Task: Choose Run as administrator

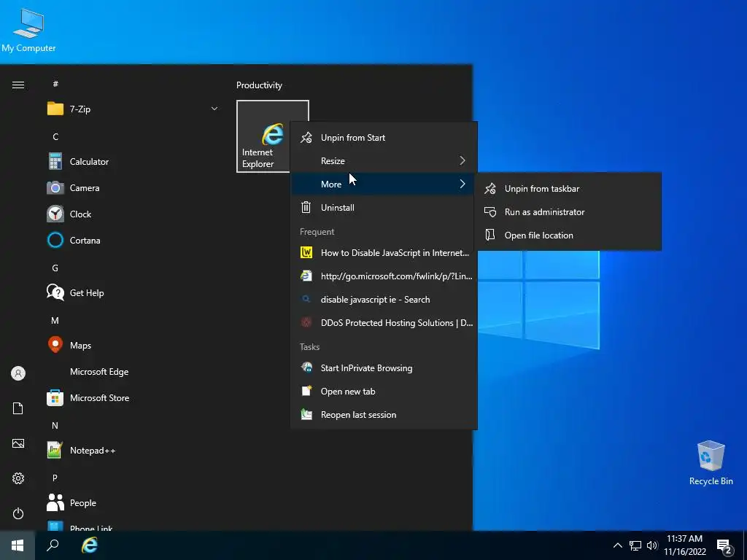Action: pos(569,212)
